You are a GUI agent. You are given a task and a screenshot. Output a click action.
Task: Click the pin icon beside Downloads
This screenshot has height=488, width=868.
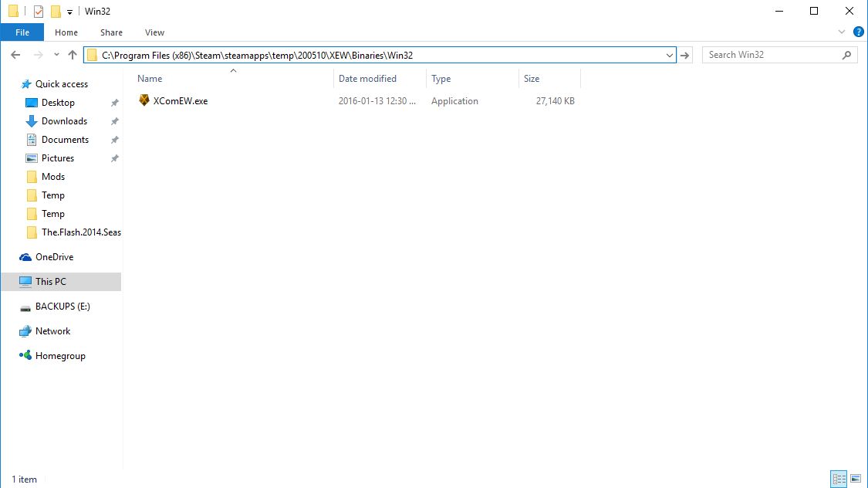click(115, 121)
